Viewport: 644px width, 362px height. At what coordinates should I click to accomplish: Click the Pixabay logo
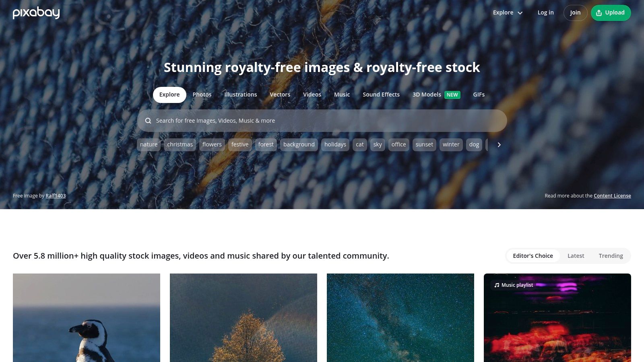click(x=36, y=13)
